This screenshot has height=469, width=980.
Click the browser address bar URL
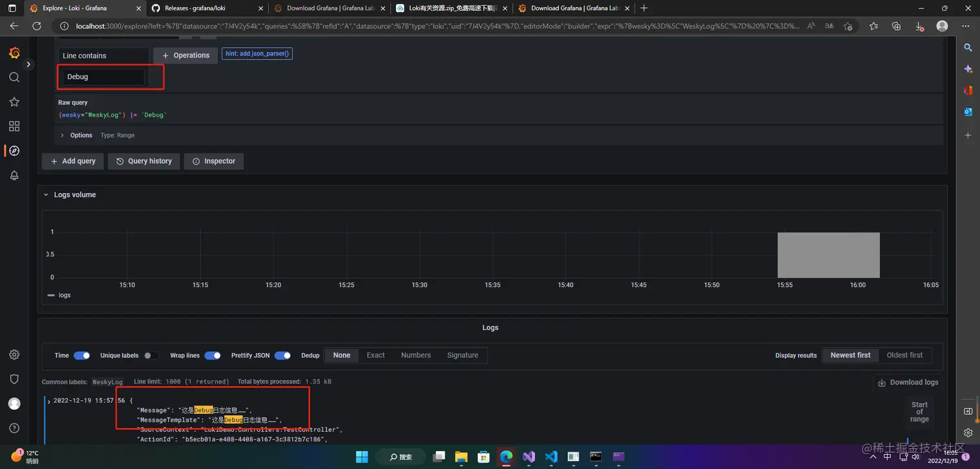coord(437,27)
